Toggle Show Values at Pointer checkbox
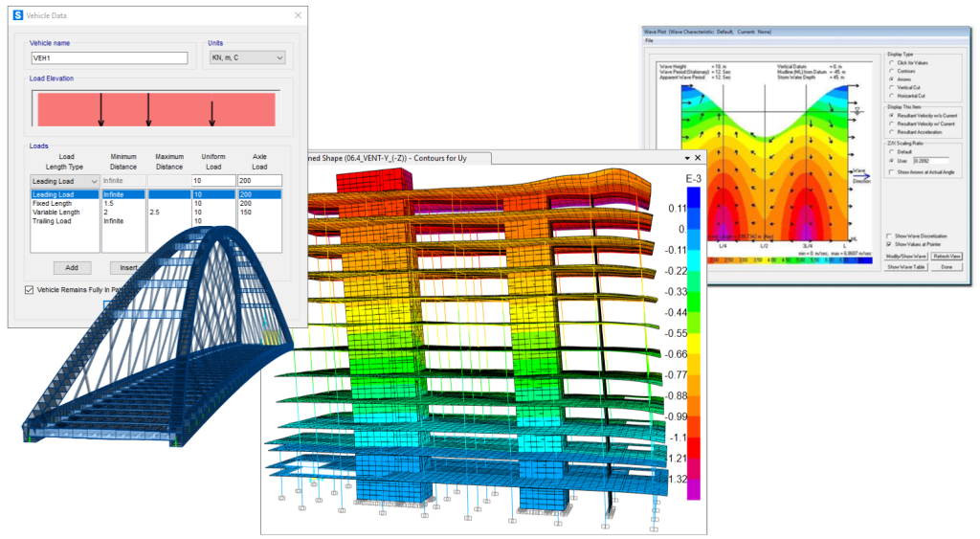Viewport: 980px width, 539px height. point(889,244)
